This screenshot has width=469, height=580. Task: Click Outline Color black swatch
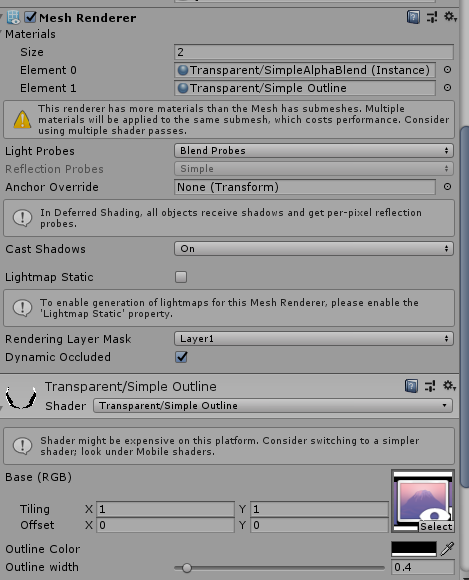pyautogui.click(x=414, y=549)
